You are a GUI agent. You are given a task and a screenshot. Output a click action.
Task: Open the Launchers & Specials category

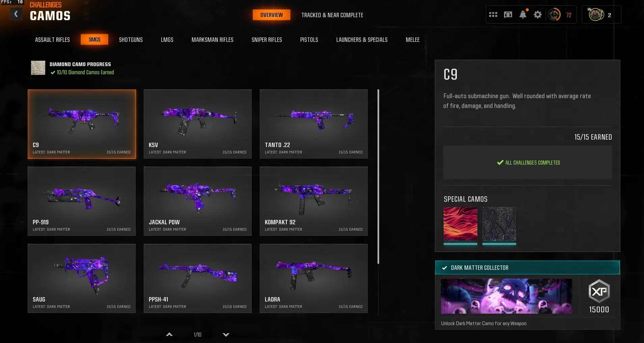(362, 40)
